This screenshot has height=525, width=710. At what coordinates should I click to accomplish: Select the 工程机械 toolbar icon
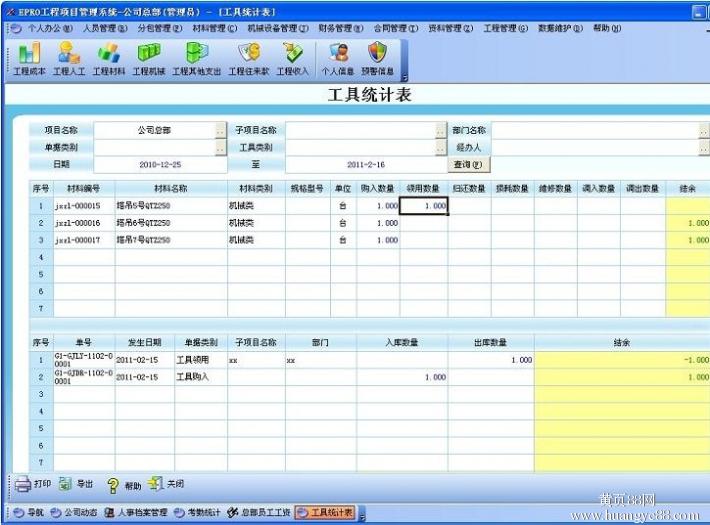pos(149,58)
